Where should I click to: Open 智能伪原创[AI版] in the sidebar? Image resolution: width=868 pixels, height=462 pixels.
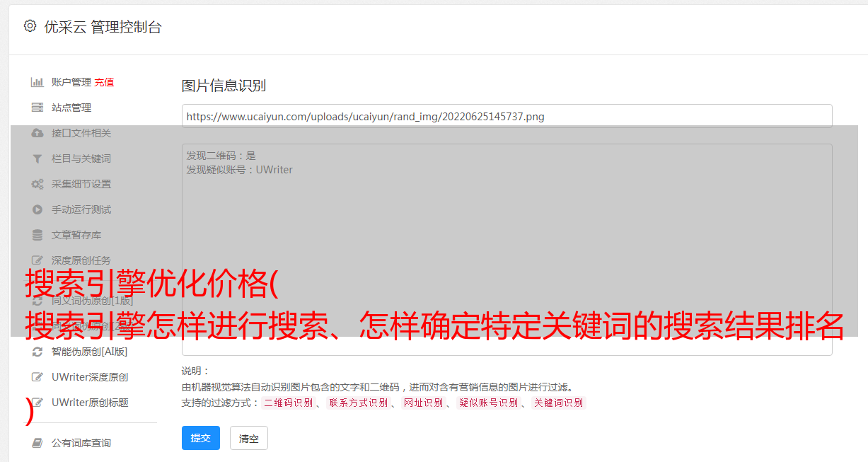90,352
